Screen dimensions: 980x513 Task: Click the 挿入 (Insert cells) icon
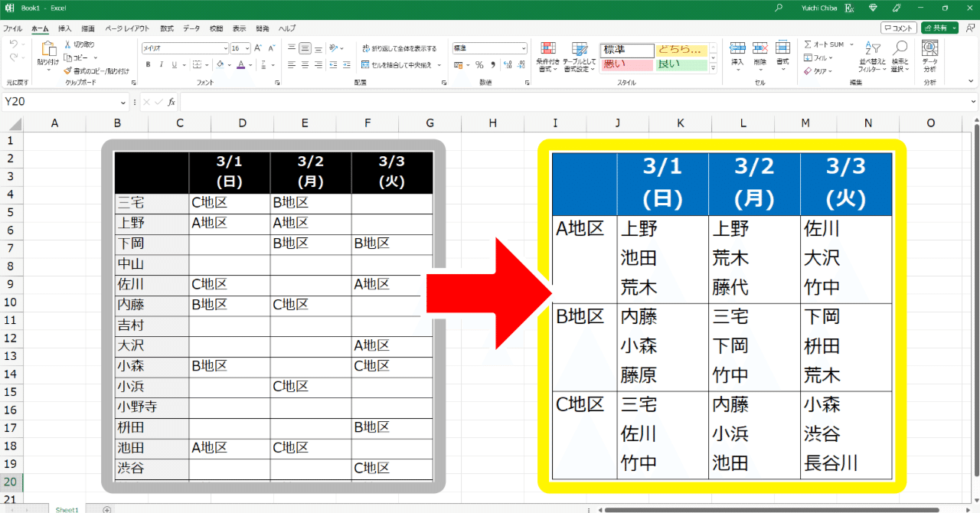click(738, 47)
